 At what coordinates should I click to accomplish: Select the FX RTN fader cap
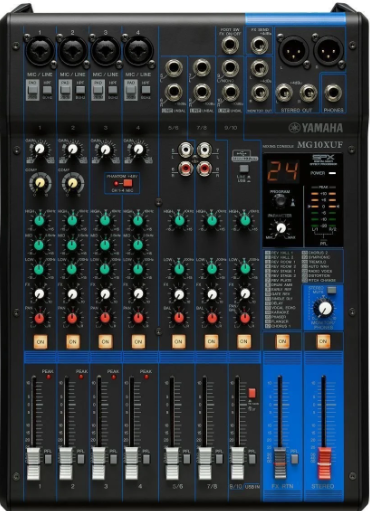[x=280, y=464]
